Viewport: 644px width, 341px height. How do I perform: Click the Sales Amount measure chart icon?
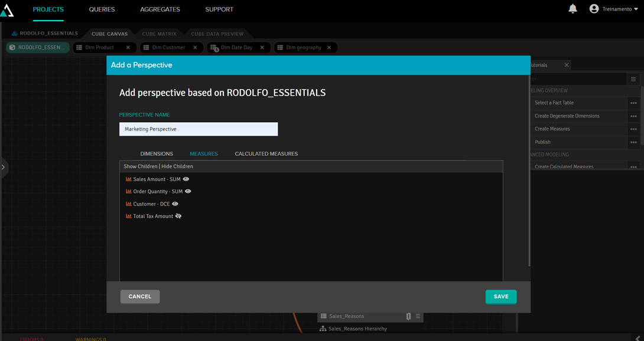[x=128, y=179]
